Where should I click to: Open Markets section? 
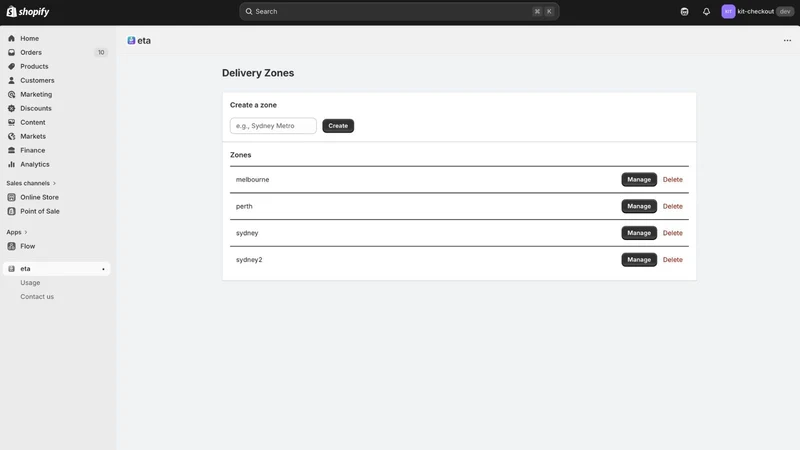point(33,136)
